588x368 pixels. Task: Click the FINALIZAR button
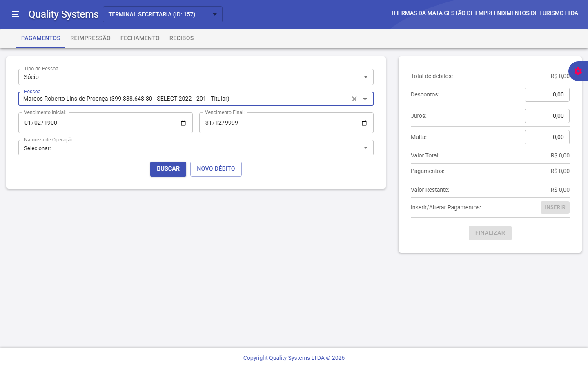tap(490, 233)
